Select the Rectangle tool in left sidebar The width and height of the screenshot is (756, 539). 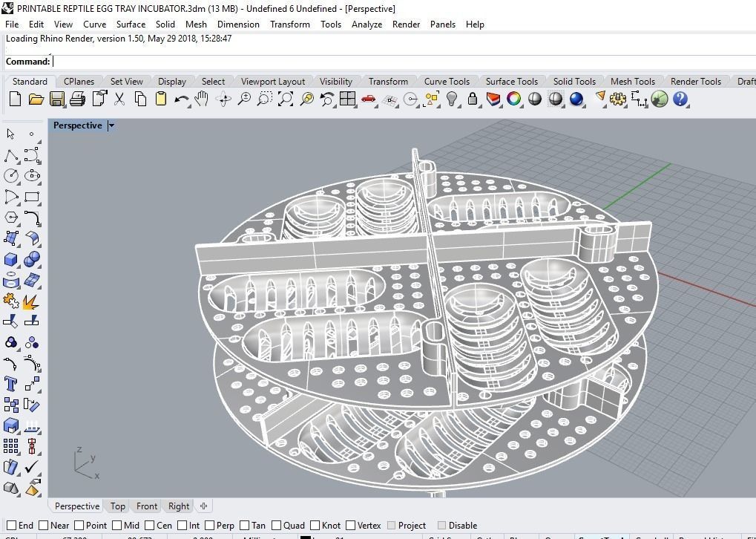pyautogui.click(x=32, y=197)
